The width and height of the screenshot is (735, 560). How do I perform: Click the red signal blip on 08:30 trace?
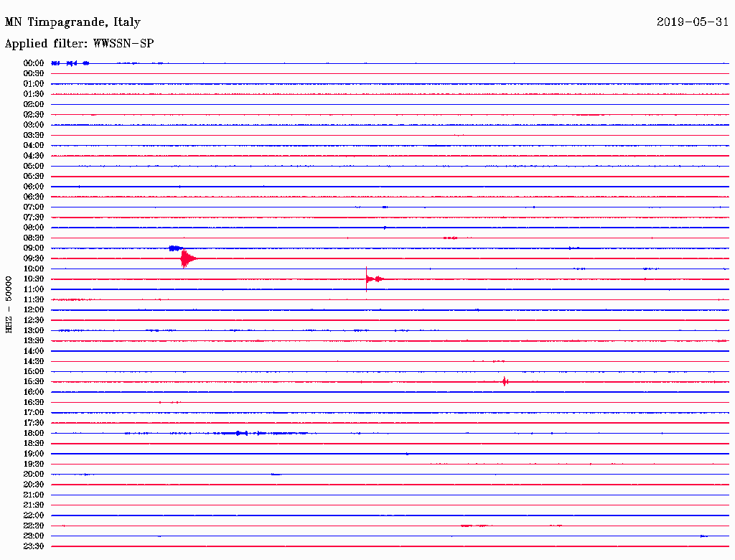[451, 238]
